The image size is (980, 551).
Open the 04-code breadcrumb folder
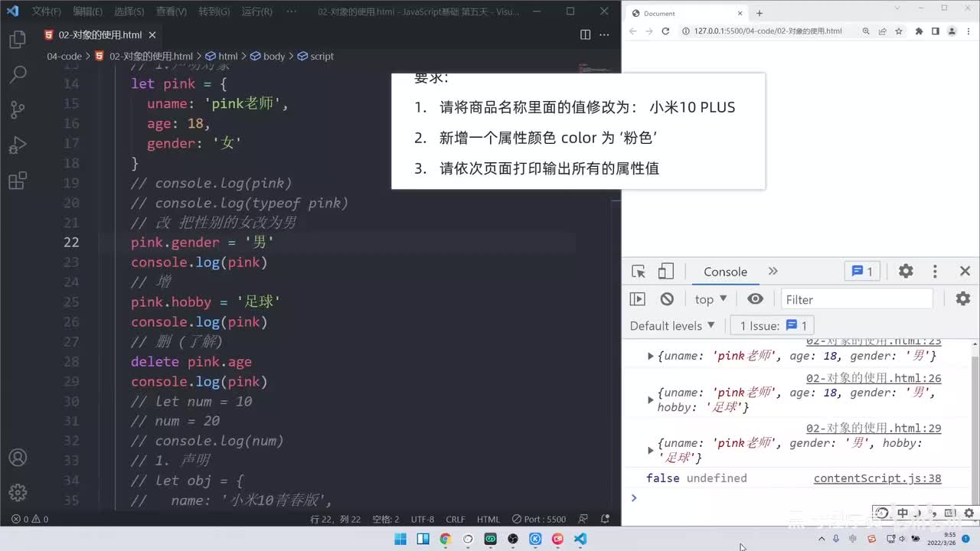pos(64,56)
